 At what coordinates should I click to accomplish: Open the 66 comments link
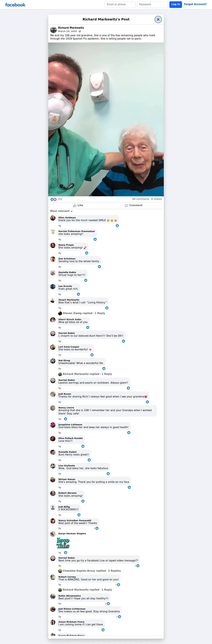click(x=141, y=199)
